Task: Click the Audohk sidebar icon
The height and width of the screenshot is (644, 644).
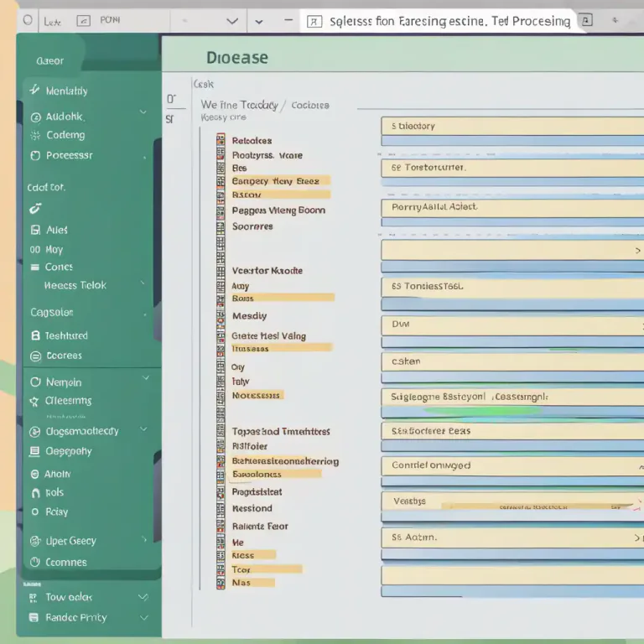Action: click(x=36, y=117)
